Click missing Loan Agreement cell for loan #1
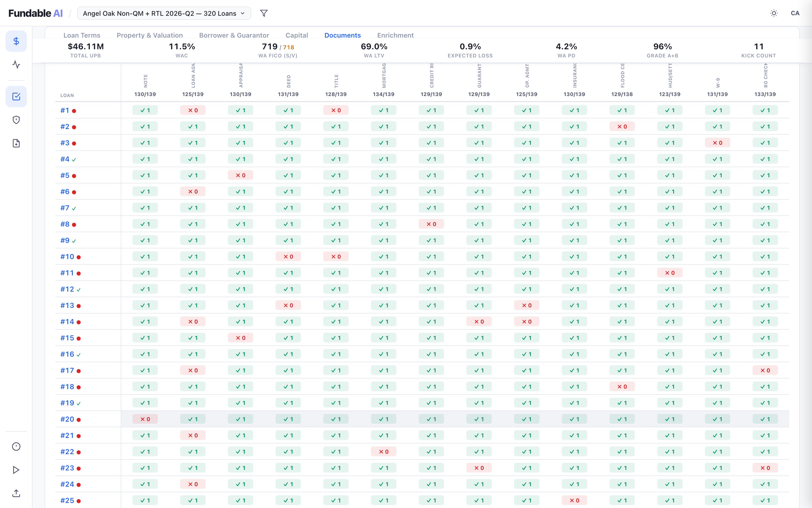This screenshot has width=812, height=508. [x=193, y=110]
